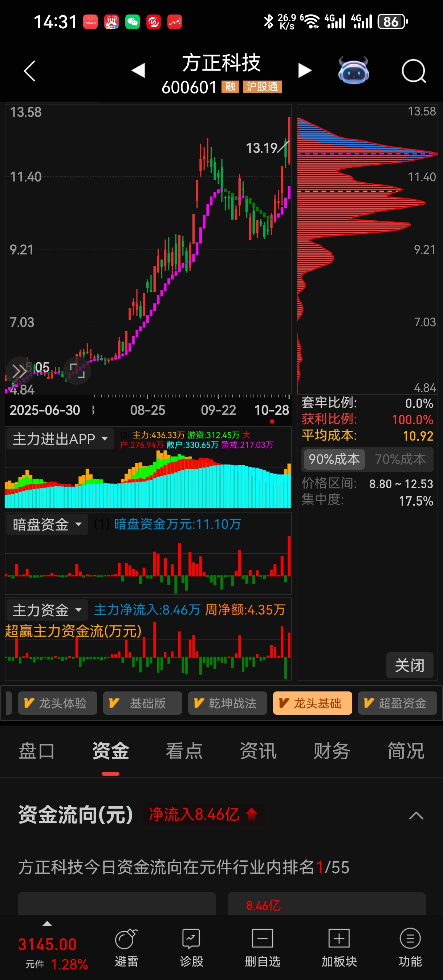Select 90%成本 toggle
This screenshot has height=980, width=443.
point(334,459)
